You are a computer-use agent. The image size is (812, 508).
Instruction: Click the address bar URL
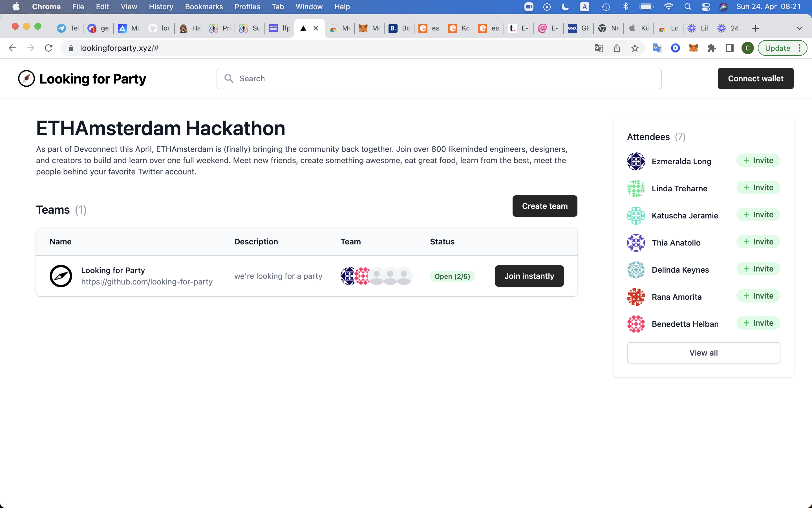pyautogui.click(x=119, y=48)
